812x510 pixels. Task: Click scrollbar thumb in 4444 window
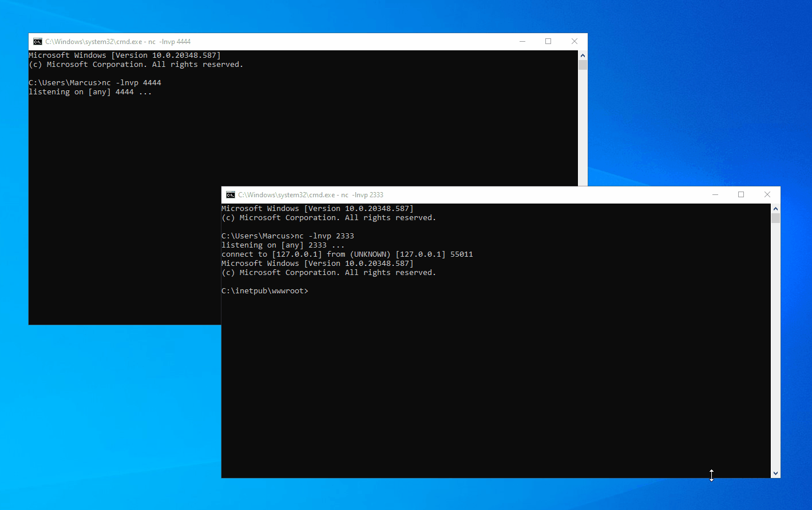(x=583, y=65)
